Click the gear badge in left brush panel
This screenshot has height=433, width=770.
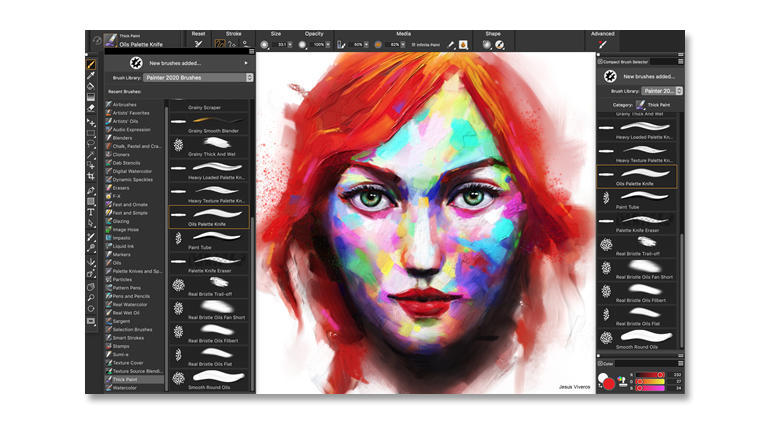click(136, 63)
